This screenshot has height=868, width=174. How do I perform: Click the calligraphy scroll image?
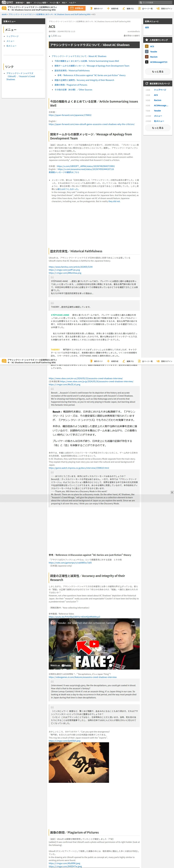(x=79, y=763)
